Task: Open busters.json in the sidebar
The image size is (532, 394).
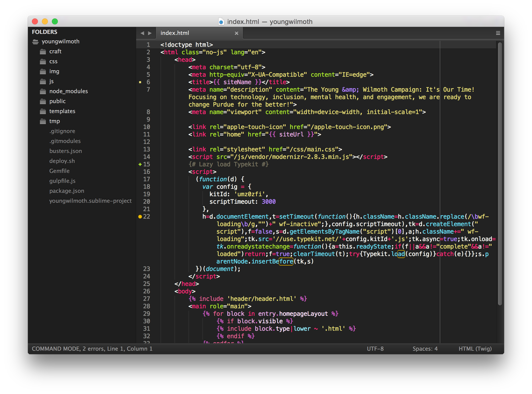Action: [66, 151]
